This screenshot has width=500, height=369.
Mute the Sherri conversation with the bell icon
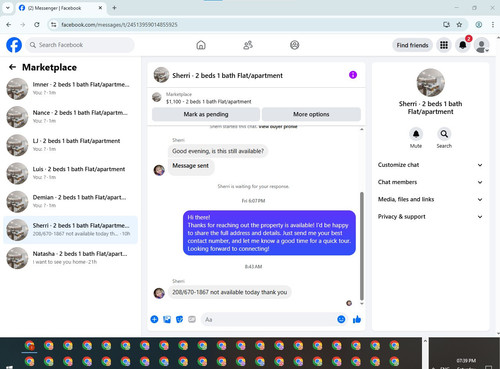[x=416, y=134]
